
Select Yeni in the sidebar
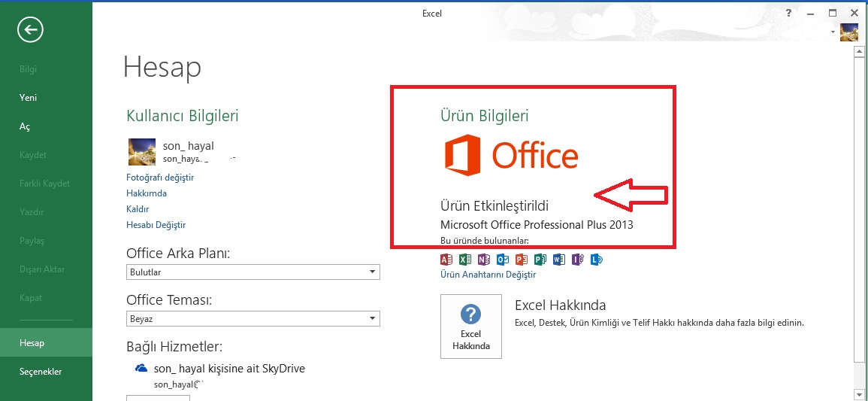(x=46, y=98)
